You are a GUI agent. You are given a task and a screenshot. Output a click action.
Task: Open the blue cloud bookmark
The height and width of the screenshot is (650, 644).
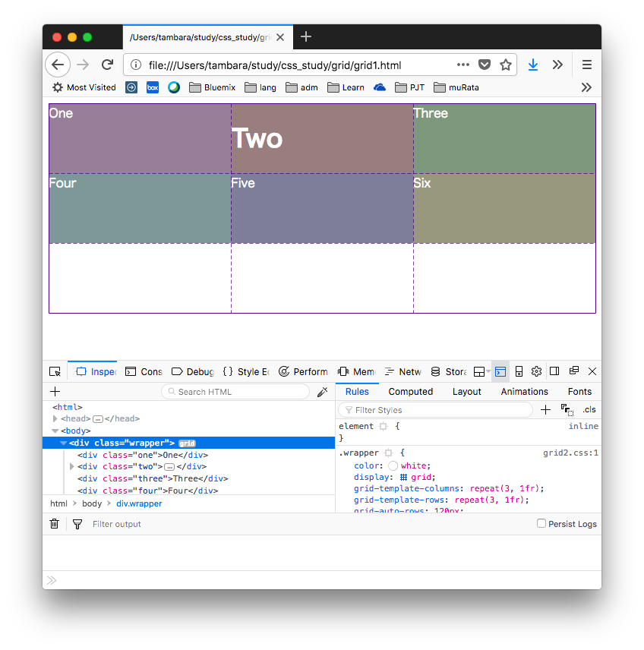tap(380, 87)
